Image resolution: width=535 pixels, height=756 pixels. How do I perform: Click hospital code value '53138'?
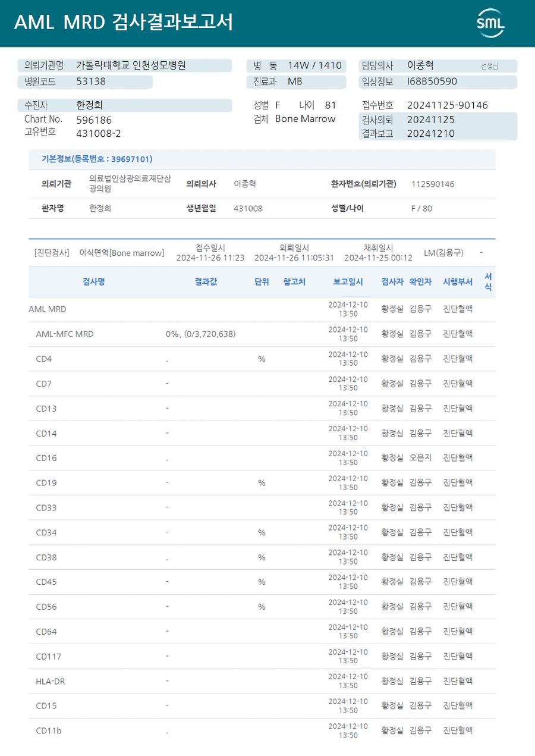91,81
